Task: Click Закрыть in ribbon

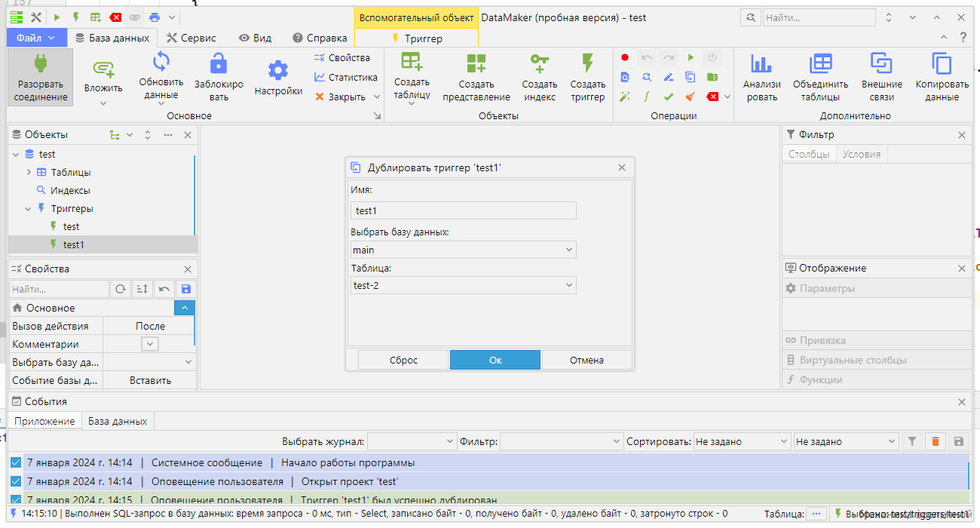Action: click(x=340, y=97)
